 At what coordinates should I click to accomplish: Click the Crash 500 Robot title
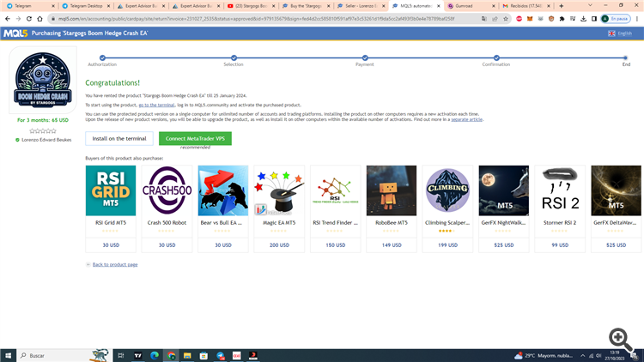point(167,223)
